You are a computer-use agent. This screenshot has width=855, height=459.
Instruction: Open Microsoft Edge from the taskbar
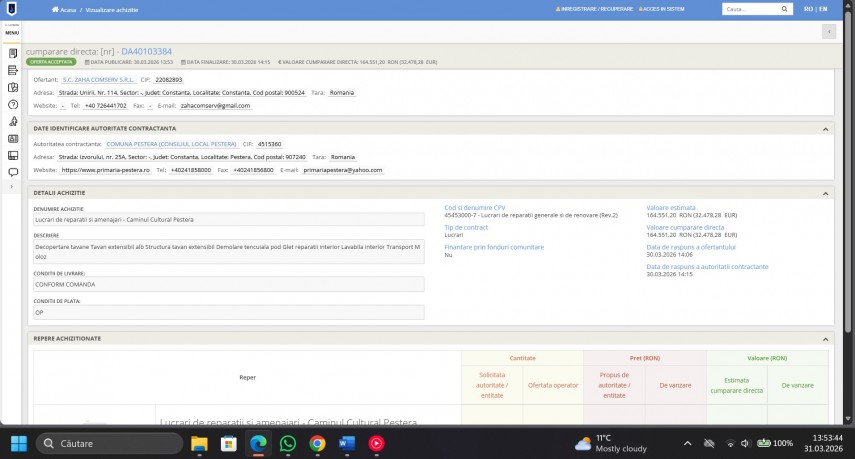[x=258, y=443]
